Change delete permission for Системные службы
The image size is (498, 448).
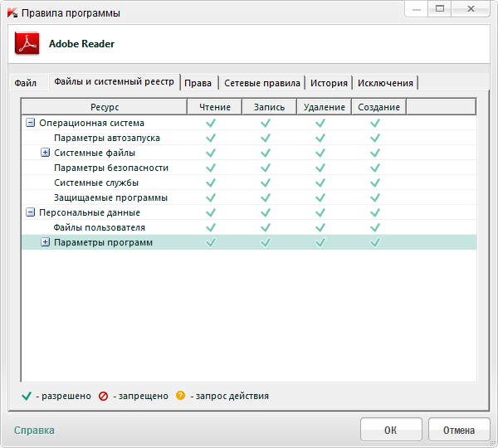click(320, 183)
